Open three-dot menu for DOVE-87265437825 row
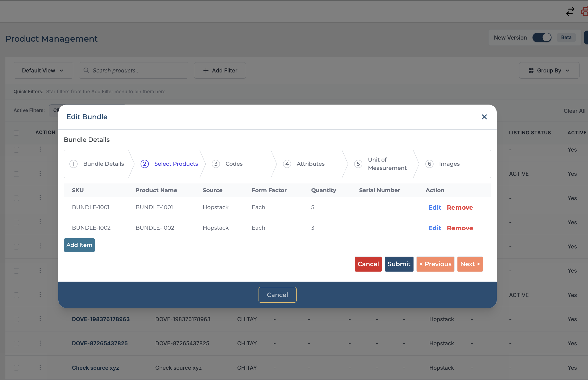The width and height of the screenshot is (588, 380). [x=40, y=343]
